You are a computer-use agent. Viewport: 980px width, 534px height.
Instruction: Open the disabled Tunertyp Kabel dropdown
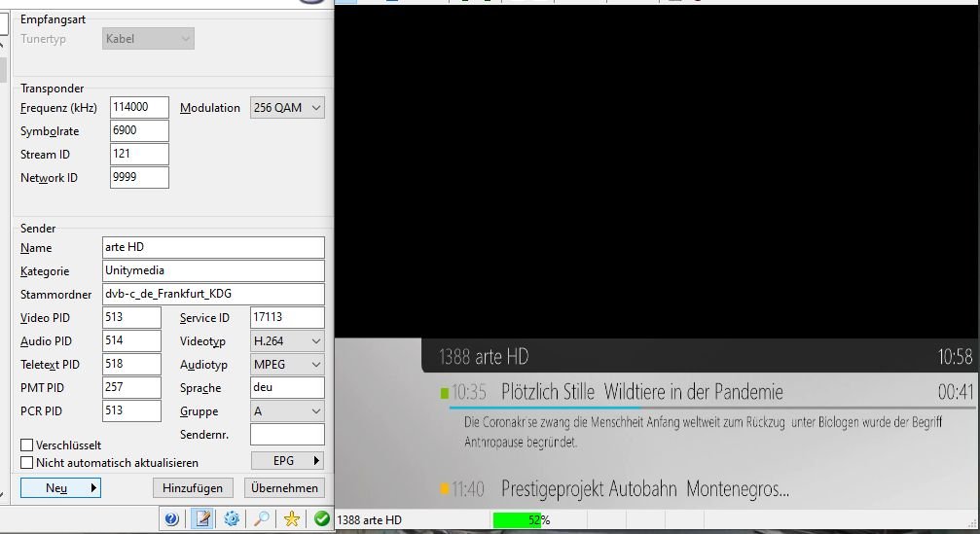coord(148,39)
